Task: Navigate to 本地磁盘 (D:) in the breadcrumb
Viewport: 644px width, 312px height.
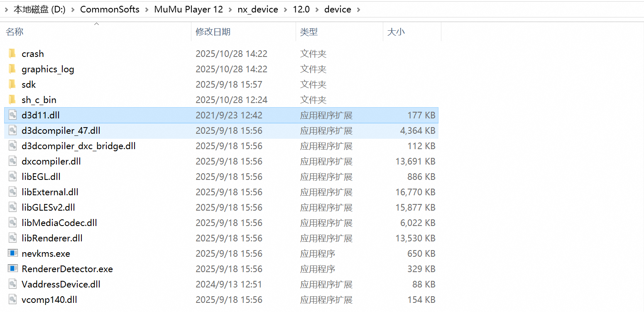Action: [39, 9]
